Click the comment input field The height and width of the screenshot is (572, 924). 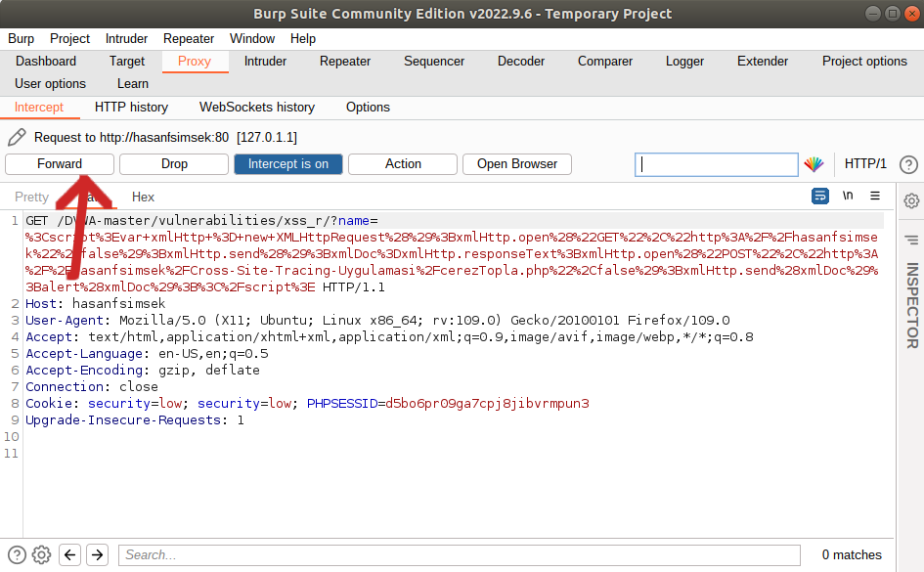pyautogui.click(x=717, y=164)
